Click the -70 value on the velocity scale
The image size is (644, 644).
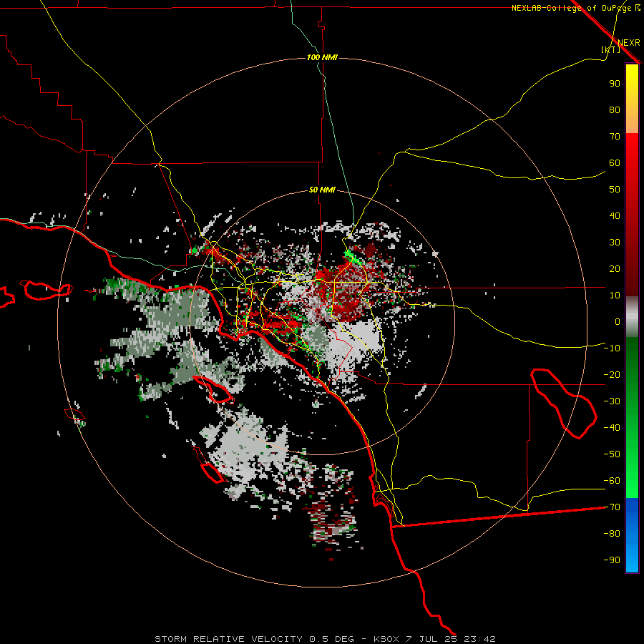point(612,507)
